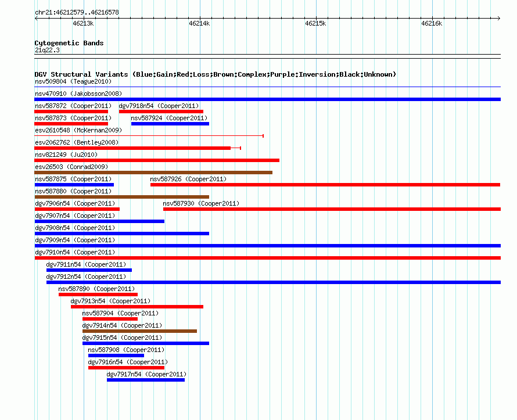Click the 46214k ruler tick label
Viewport: 517px width, 420px height.
point(199,23)
